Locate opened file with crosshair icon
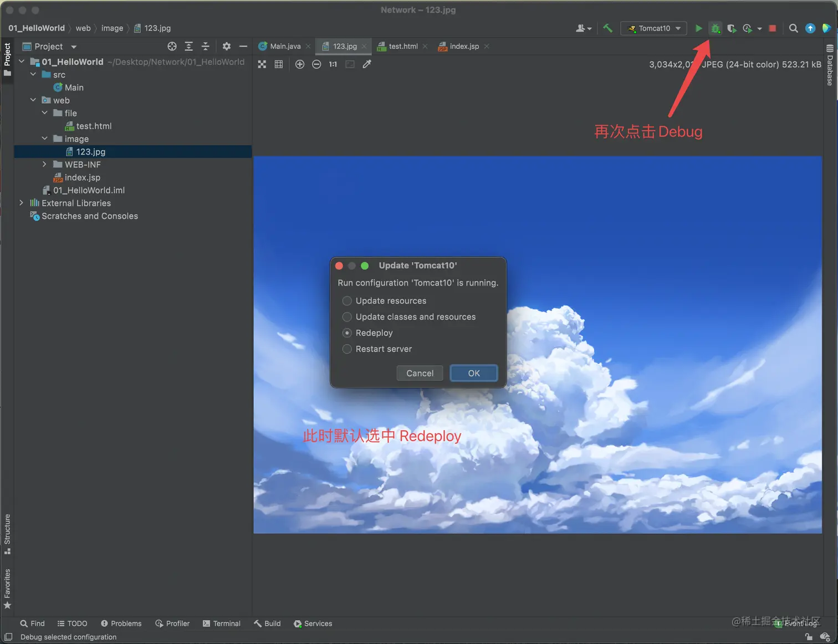This screenshot has height=644, width=838. (172, 47)
